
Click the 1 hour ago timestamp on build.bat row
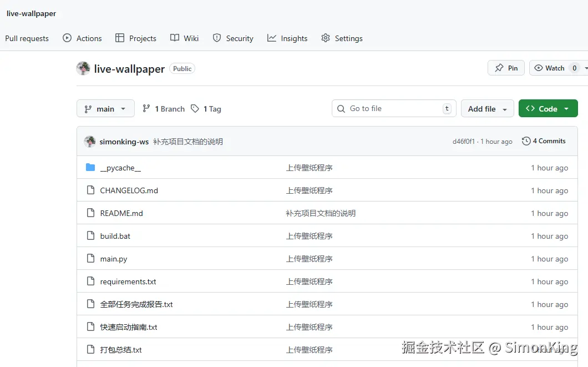549,236
